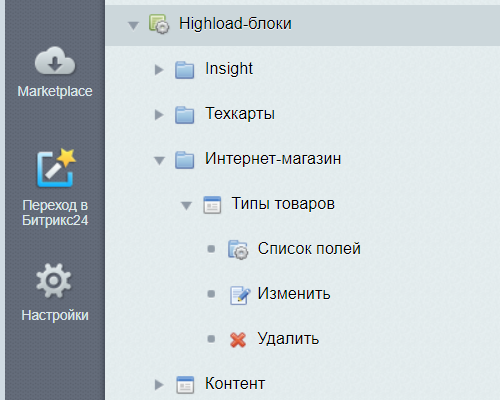
Task: Open the Техкарты folder label
Action: click(240, 114)
